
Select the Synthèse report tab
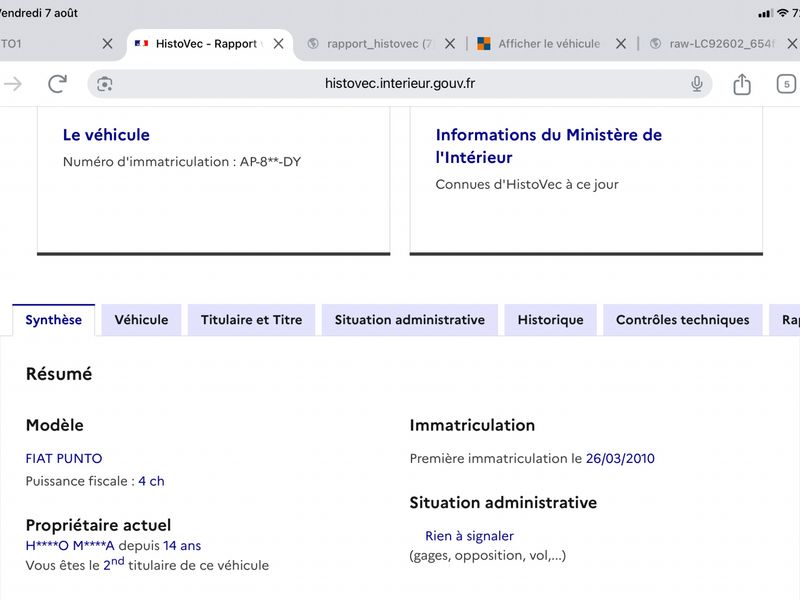tap(54, 320)
